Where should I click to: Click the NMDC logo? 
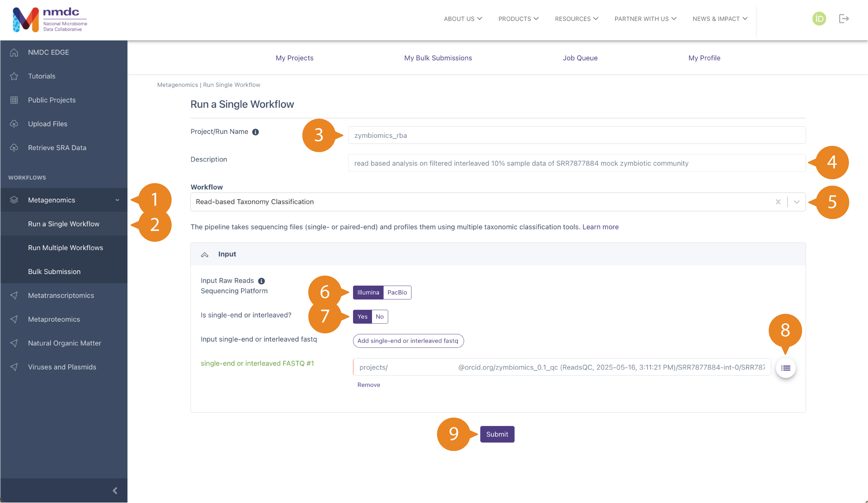click(x=50, y=20)
